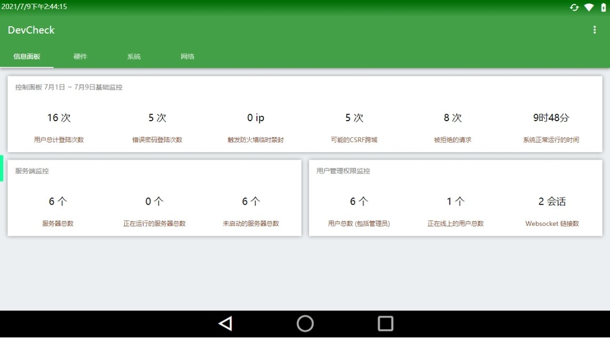Click the 错误密码登陆次数 label
This screenshot has width=610, height=364.
pos(157,140)
